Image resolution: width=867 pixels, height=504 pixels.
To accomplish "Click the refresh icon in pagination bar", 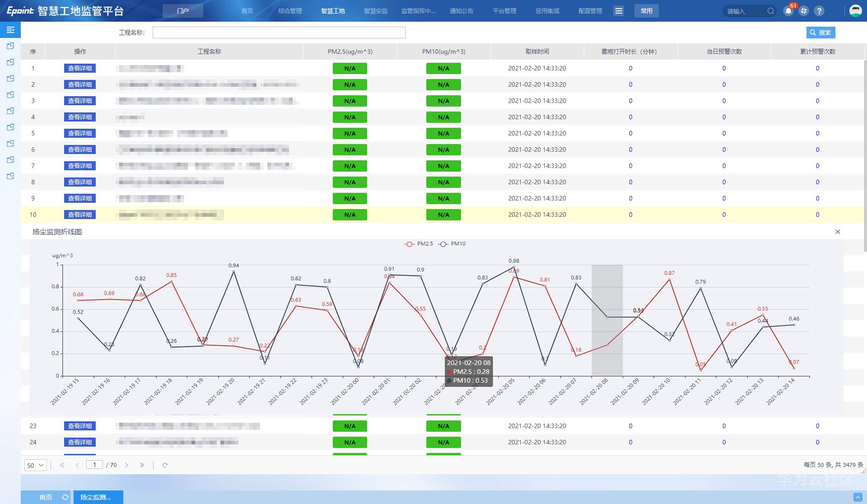I will pyautogui.click(x=165, y=465).
